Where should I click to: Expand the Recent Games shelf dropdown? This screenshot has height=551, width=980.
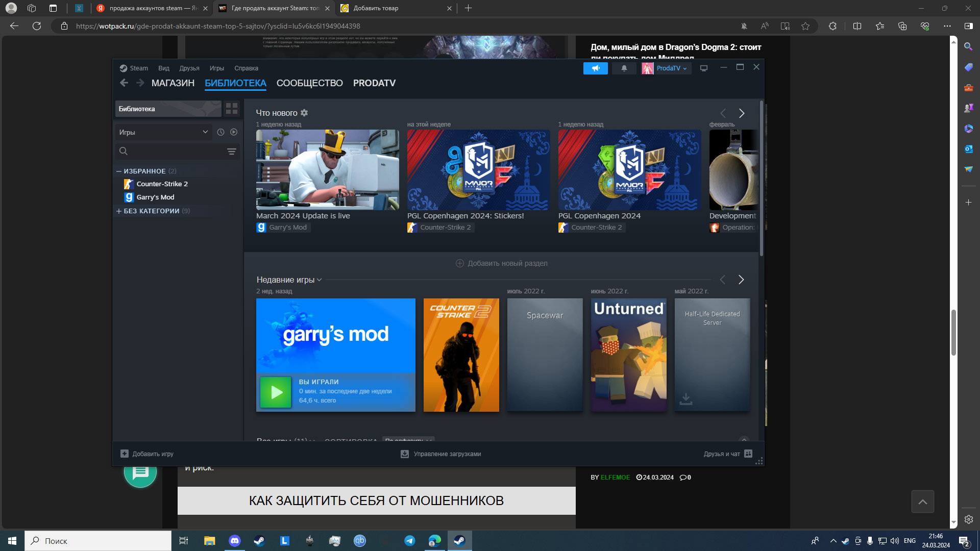point(319,280)
